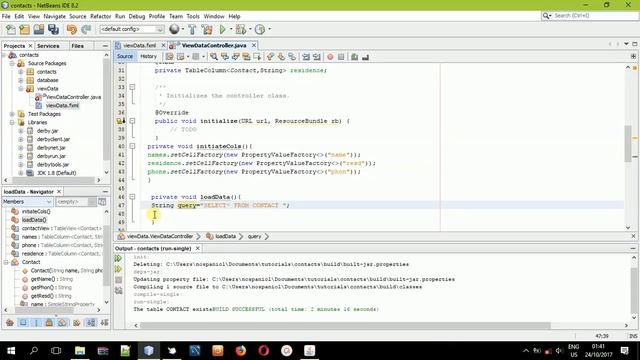
Task: Switch editor to Source view
Action: [x=124, y=56]
